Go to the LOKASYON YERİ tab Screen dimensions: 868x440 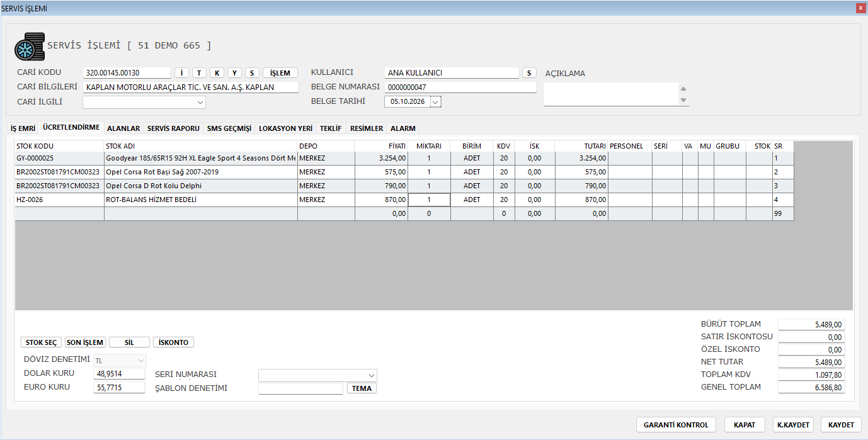(285, 128)
